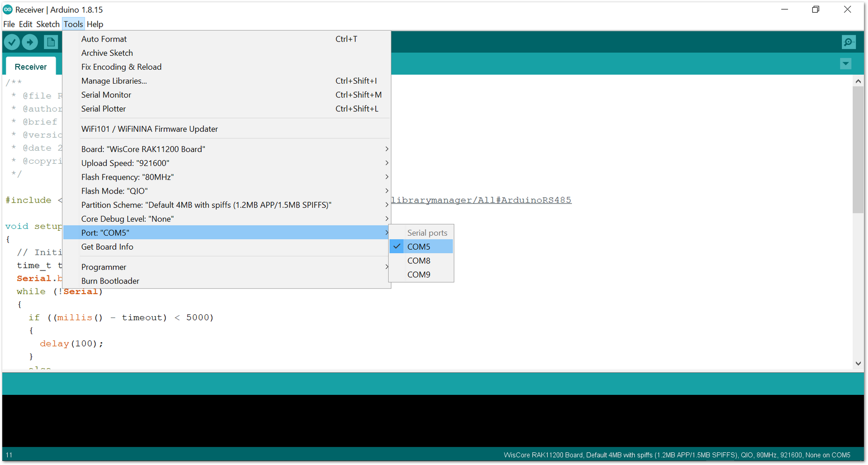
Task: Select COM9 serial port
Action: (421, 275)
